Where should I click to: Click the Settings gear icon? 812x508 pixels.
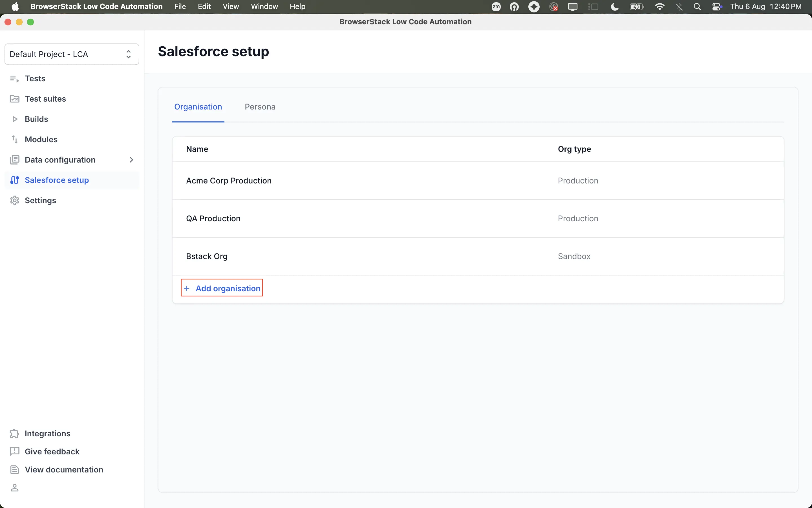click(14, 200)
